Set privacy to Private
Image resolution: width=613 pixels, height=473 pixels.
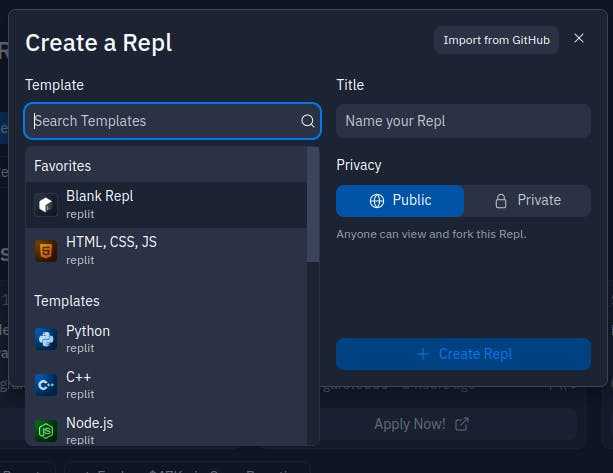click(x=527, y=201)
